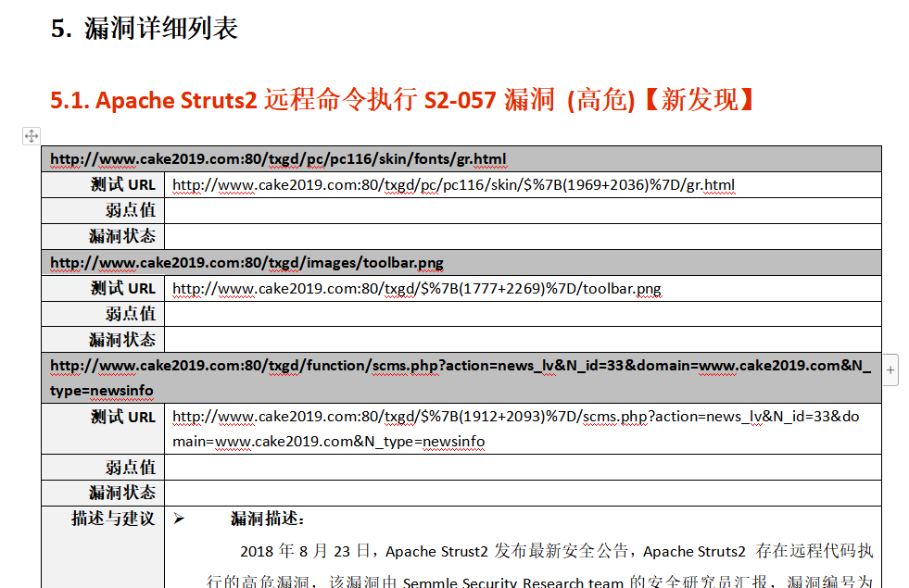
Task: Click the plus button at table's right edge
Action: tap(890, 370)
